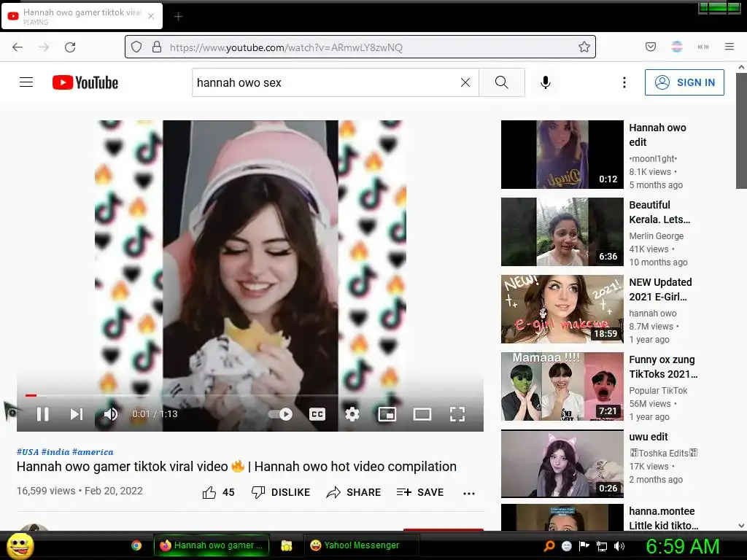Screen dimensions: 747x560
Task: Visit the Popular TikTok channel
Action: (659, 391)
